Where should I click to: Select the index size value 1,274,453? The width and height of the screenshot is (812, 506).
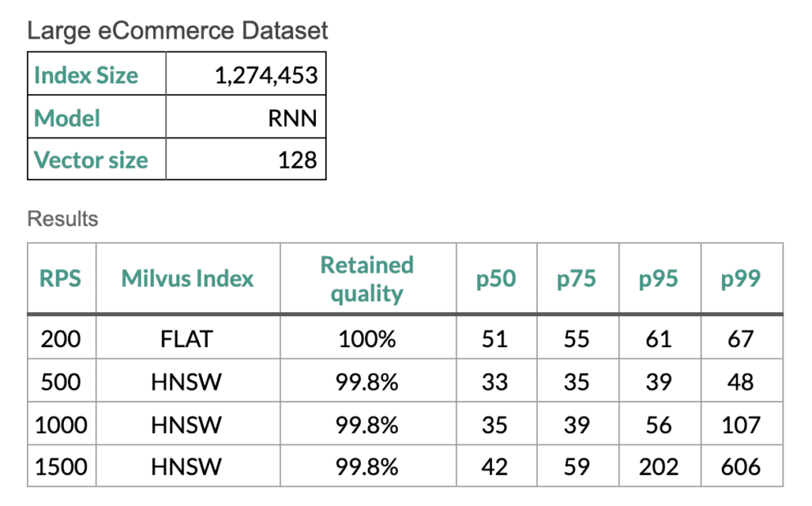[x=266, y=75]
